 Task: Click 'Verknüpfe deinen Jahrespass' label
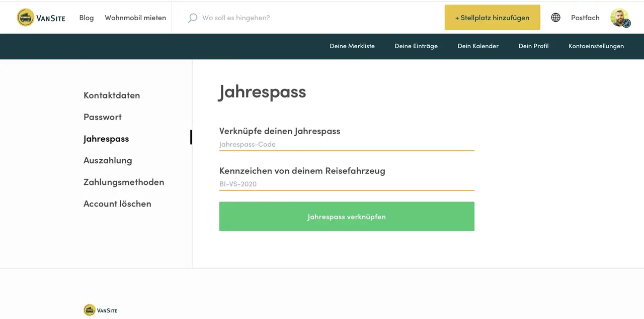(280, 131)
